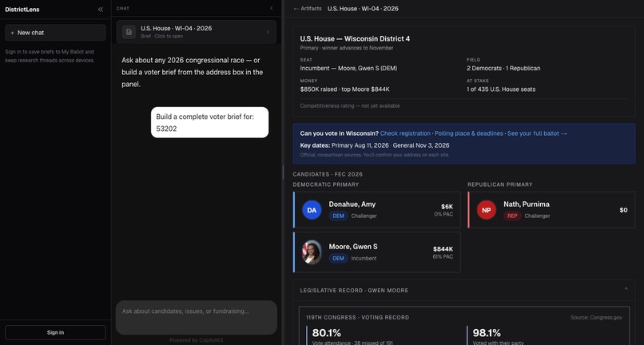This screenshot has height=345, width=644.
Task: Click the DEM badge on Moore's card
Action: tap(339, 258)
